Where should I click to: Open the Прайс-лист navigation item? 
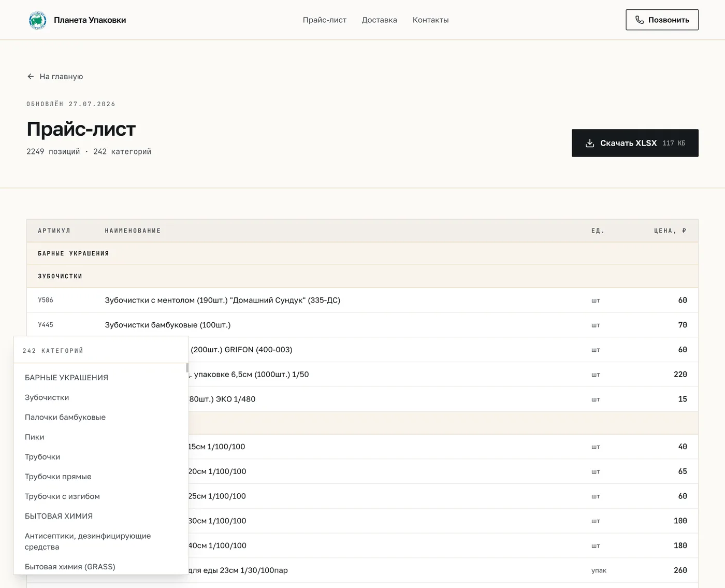[325, 20]
